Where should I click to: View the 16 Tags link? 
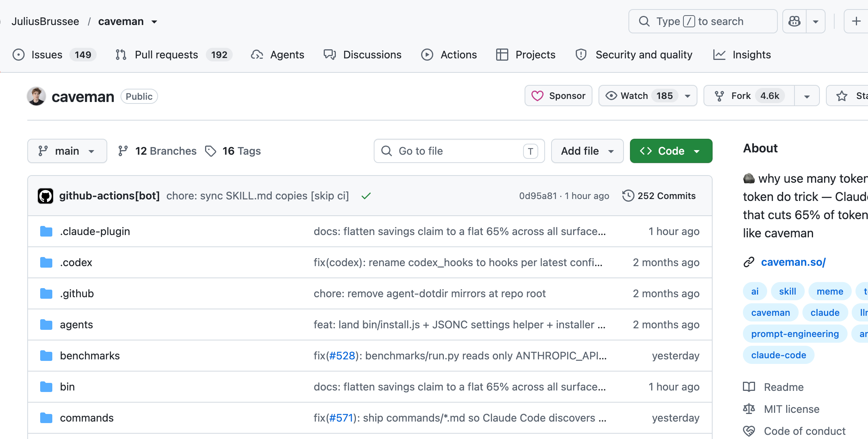point(233,151)
